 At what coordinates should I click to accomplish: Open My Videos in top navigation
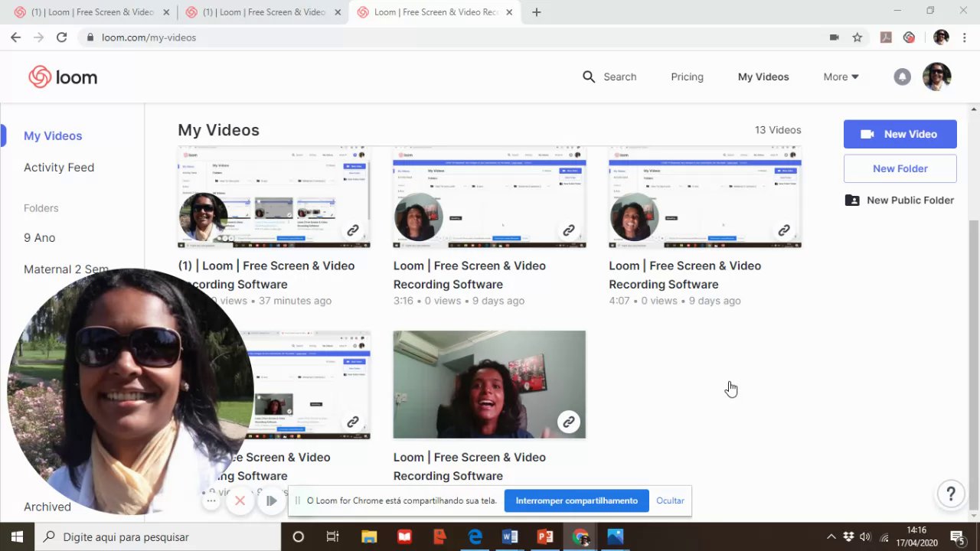763,77
